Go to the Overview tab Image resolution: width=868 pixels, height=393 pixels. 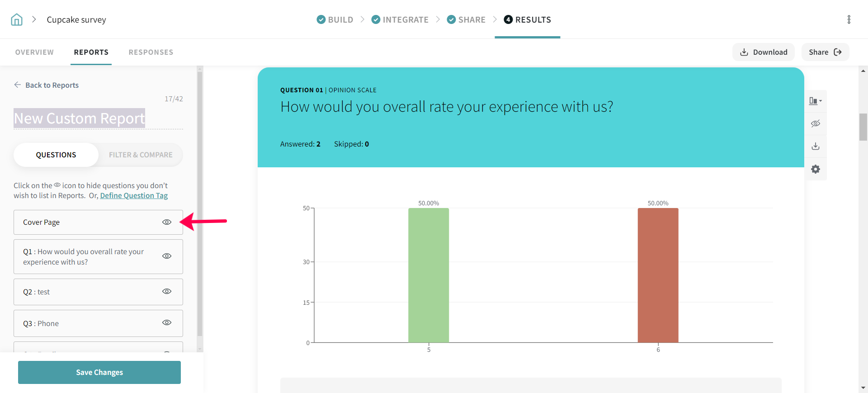[34, 52]
